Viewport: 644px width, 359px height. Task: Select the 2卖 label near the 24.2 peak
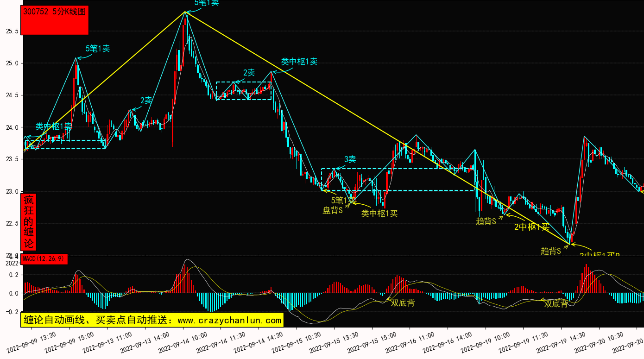[146, 101]
